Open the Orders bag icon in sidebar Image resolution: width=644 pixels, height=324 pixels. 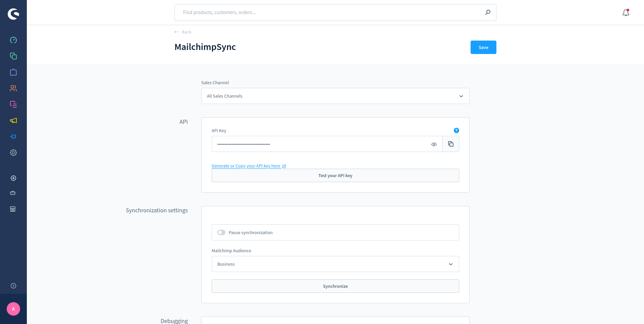tap(13, 72)
